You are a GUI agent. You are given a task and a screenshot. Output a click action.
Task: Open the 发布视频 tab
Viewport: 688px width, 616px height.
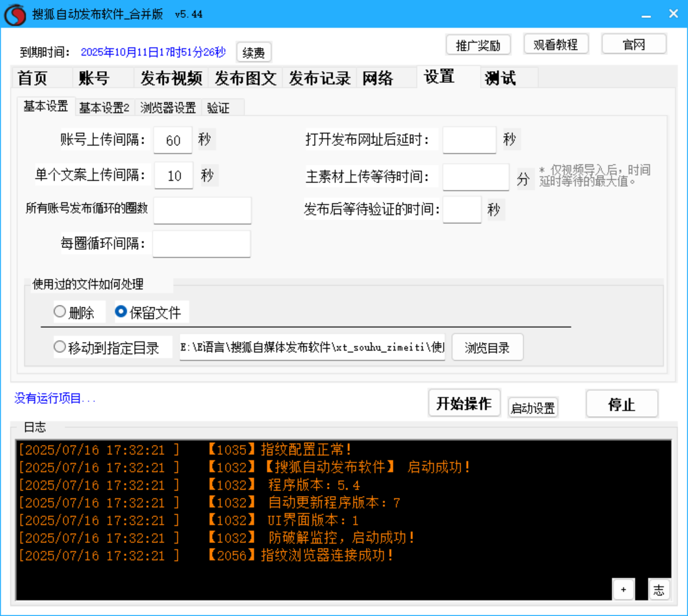pyautogui.click(x=171, y=78)
